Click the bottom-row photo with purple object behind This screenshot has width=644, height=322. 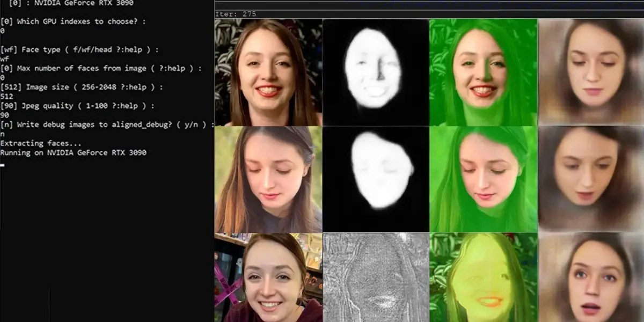click(x=268, y=277)
